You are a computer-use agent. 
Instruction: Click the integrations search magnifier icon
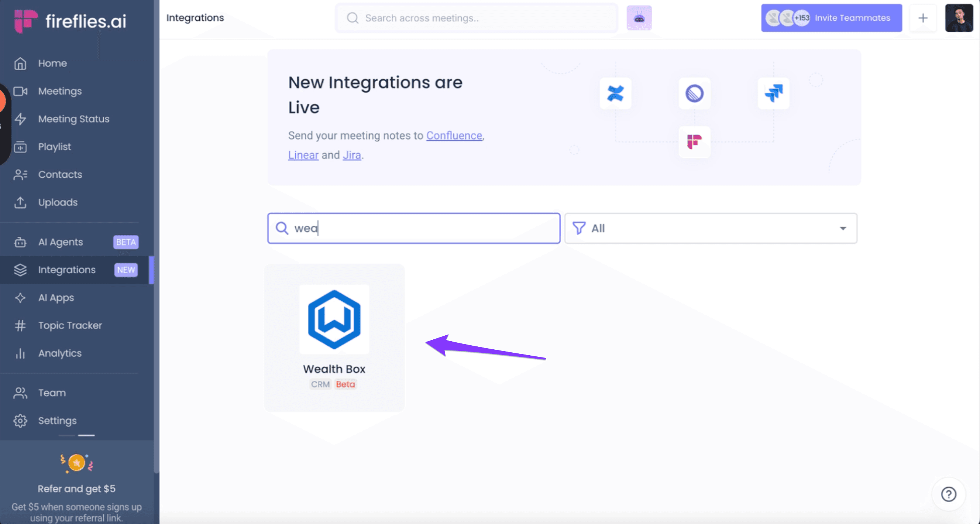click(282, 228)
